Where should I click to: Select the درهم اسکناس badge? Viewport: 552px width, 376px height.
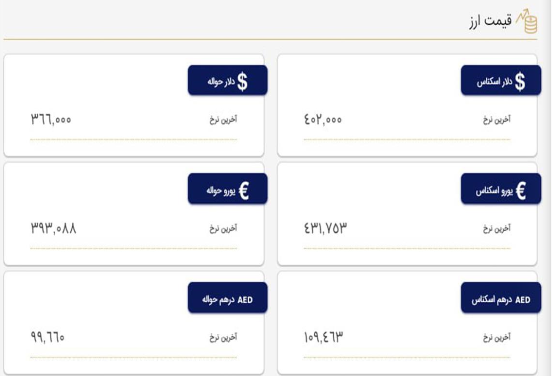pos(501,297)
